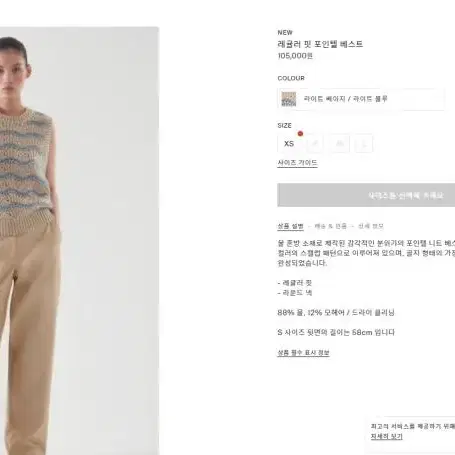Click the product title 레귤러 핏 포인텔 베스트
455x455 pixels.
pyautogui.click(x=320, y=44)
